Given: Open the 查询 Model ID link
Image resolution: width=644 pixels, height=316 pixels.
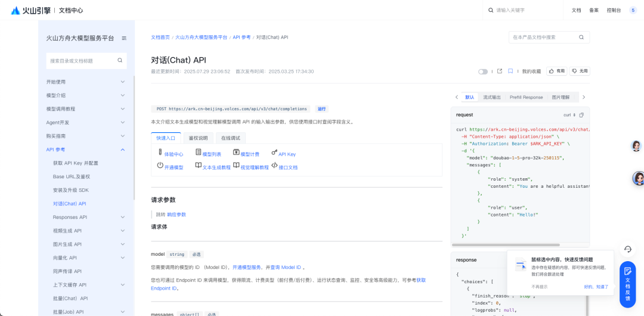Looking at the screenshot, I should tap(286, 267).
